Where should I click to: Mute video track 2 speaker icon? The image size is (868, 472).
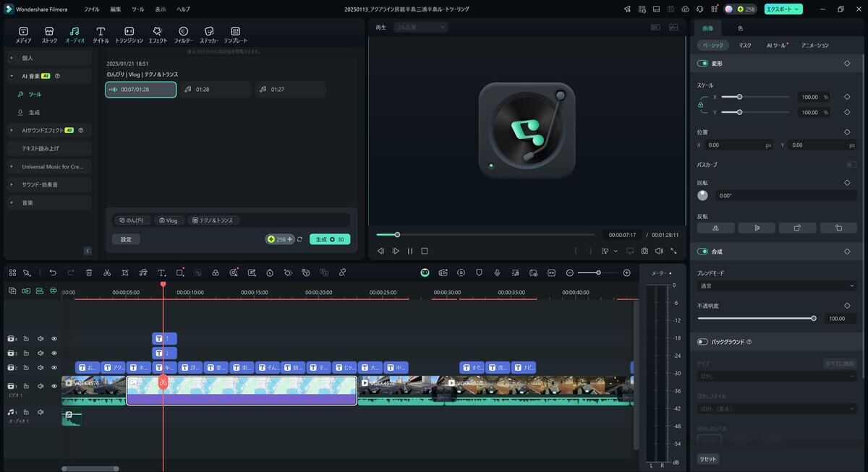click(41, 367)
